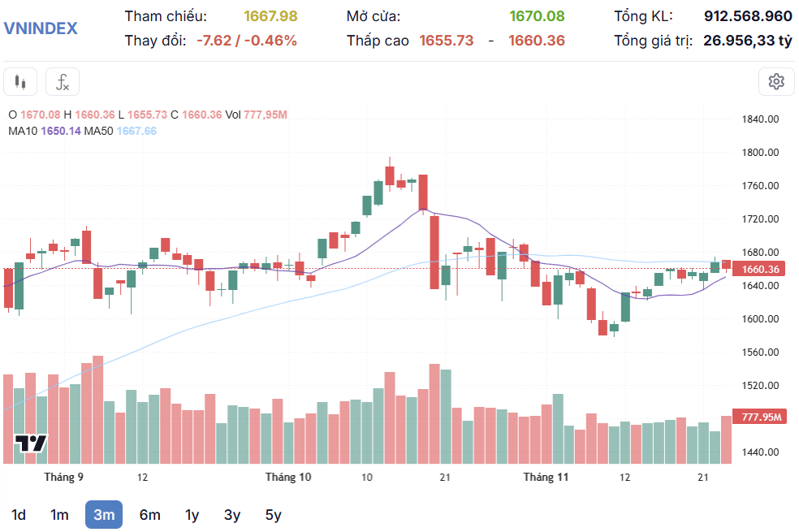Open chart settings with the gear icon
Image resolution: width=799 pixels, height=532 pixels.
[776, 81]
